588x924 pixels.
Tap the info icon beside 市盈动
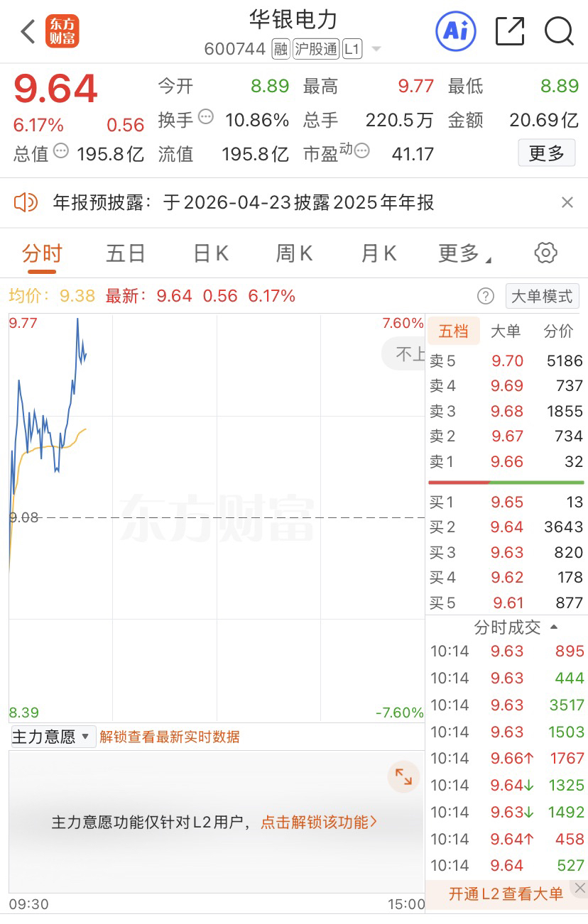[x=362, y=150]
